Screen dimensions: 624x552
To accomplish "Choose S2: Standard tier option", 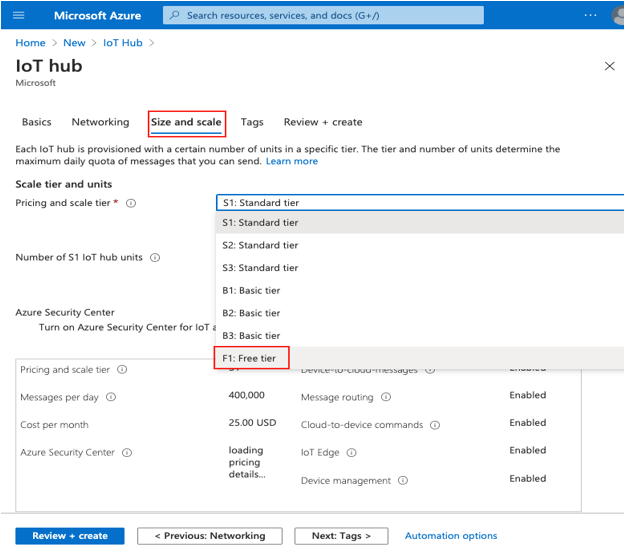I will [420, 245].
